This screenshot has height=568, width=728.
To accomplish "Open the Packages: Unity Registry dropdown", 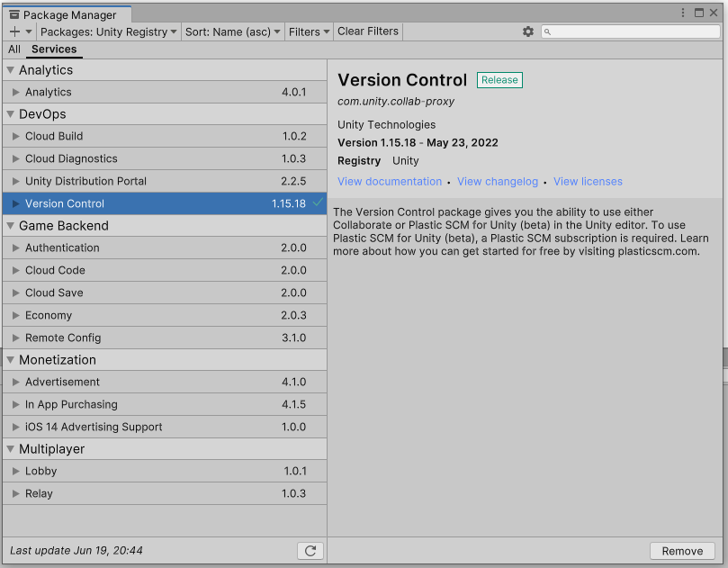I will [x=109, y=32].
